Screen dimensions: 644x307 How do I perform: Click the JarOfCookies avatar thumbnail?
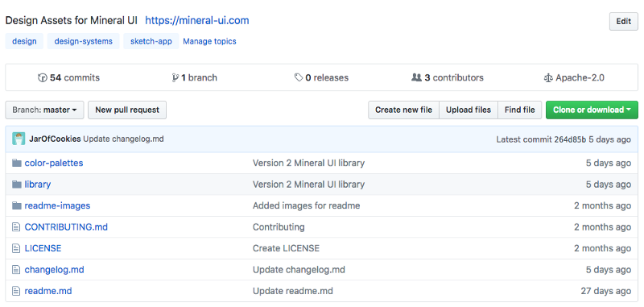tap(19, 139)
